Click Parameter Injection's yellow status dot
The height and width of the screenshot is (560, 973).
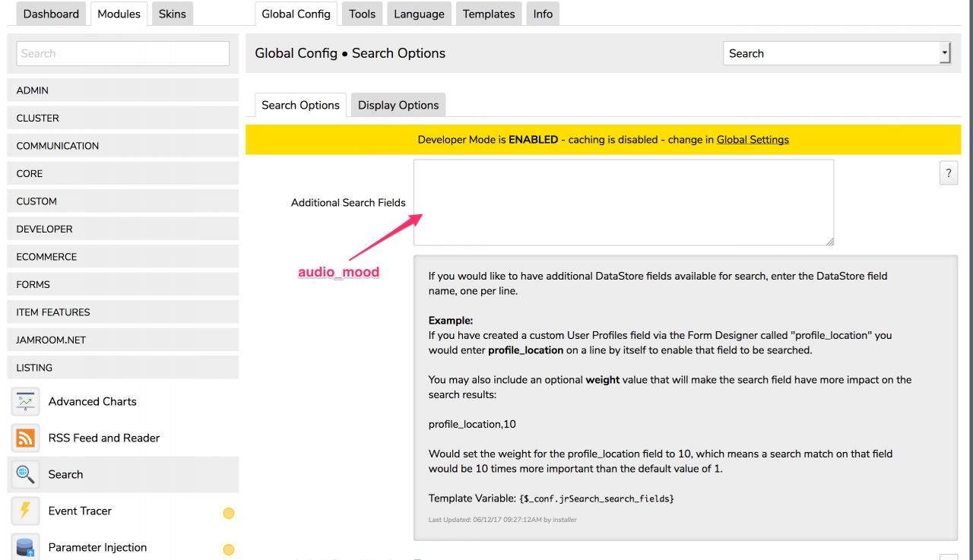click(228, 549)
